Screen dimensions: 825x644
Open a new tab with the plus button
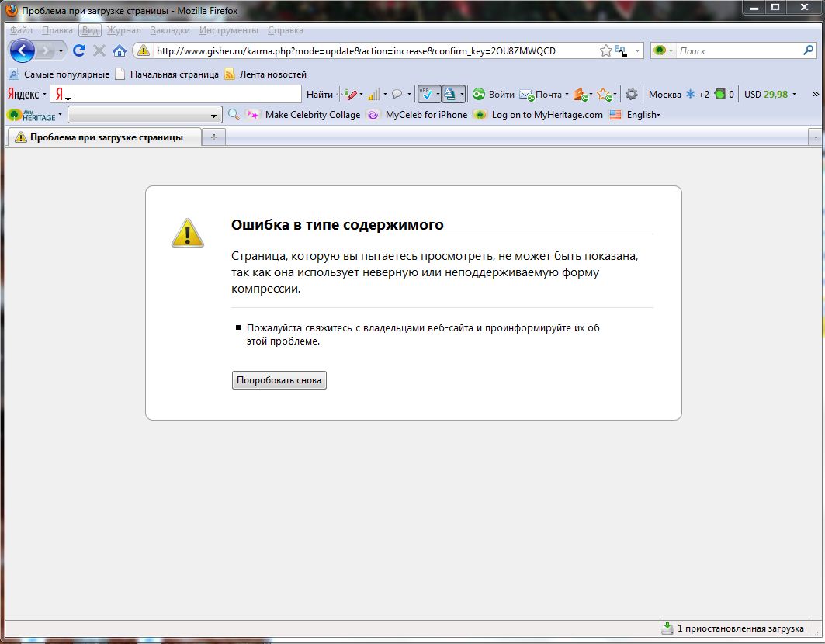tap(213, 137)
